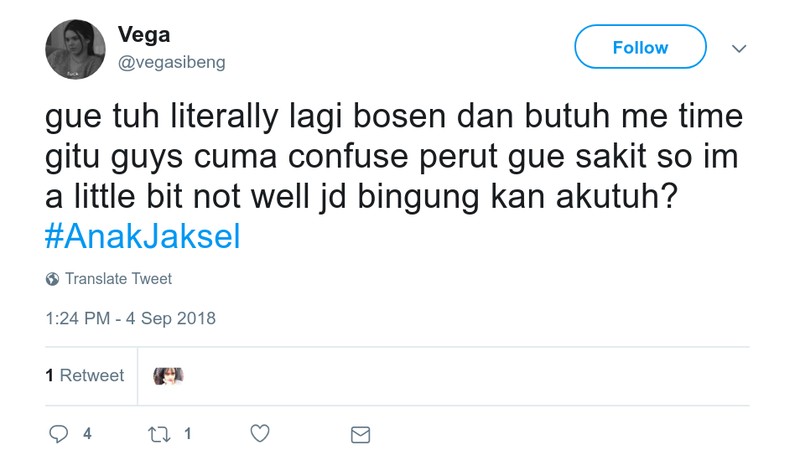
Task: Open the 1 Retweet list
Action: [85, 376]
